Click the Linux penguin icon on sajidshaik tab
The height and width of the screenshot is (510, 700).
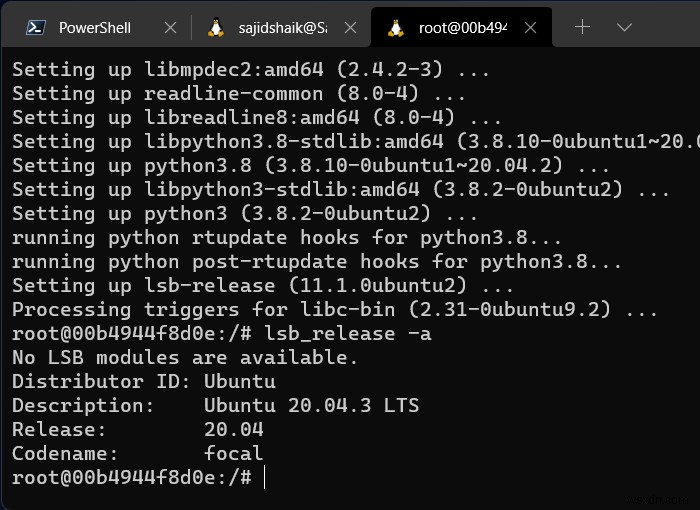(x=216, y=27)
